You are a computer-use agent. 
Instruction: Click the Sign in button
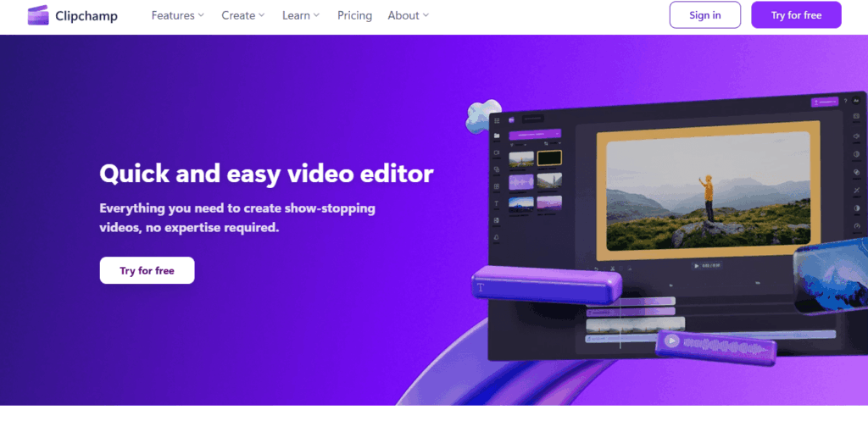[x=704, y=15]
